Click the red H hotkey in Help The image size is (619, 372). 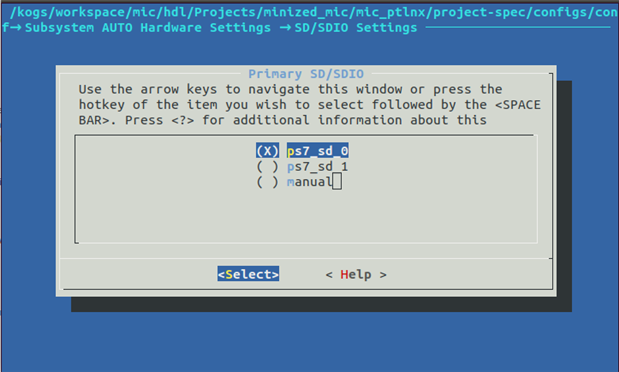[344, 274]
